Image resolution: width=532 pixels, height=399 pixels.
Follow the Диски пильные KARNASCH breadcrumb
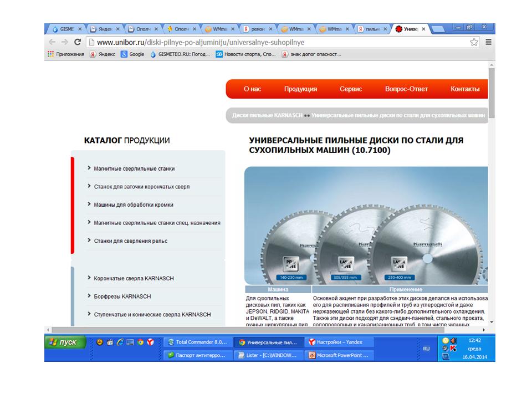click(267, 115)
